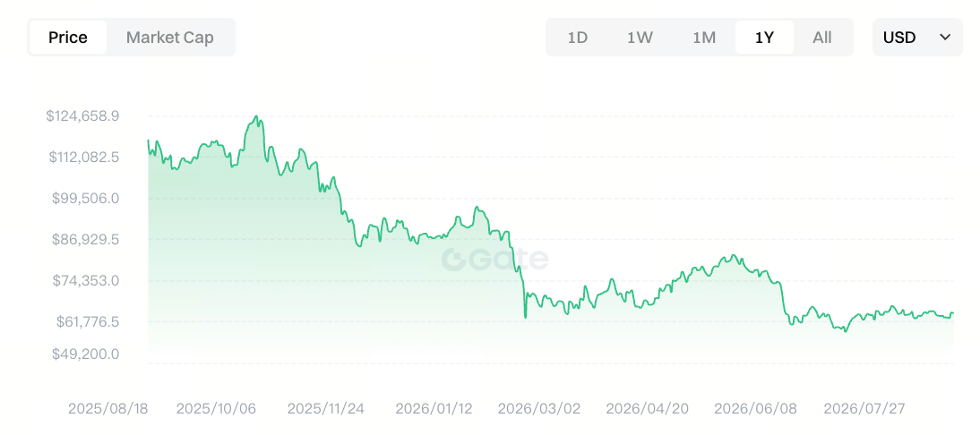The image size is (980, 435).
Task: Click the 2026/03/02 date label
Action: (538, 409)
